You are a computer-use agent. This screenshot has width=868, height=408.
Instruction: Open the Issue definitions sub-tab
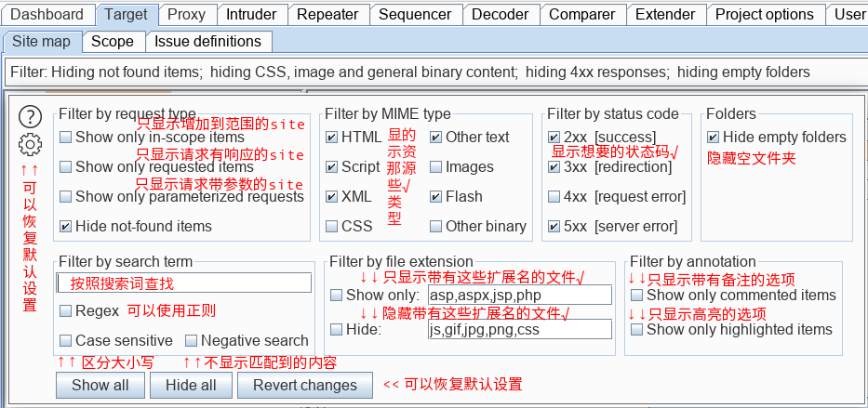click(207, 42)
